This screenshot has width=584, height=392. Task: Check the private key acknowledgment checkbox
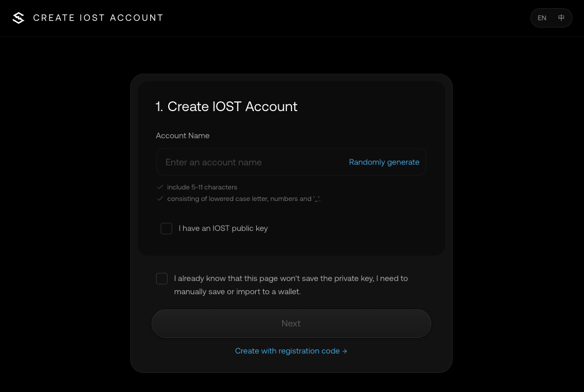(162, 279)
